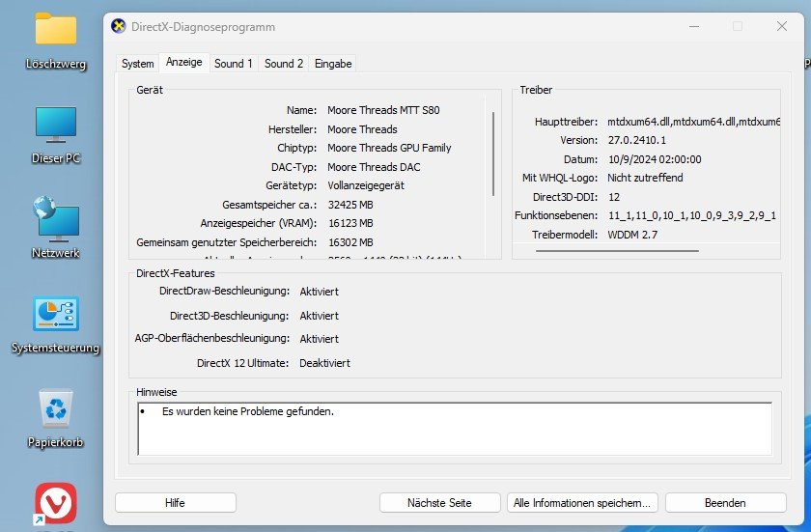The height and width of the screenshot is (532, 811).
Task: Open the Papierkorb recycle bin icon
Action: [x=56, y=408]
